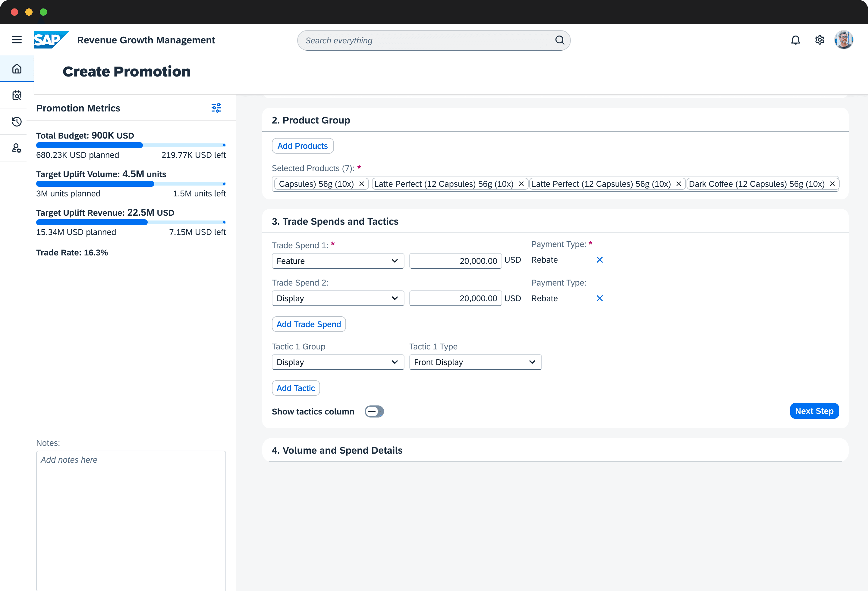The image size is (868, 591).
Task: Focus the Search everything field
Action: 433,40
